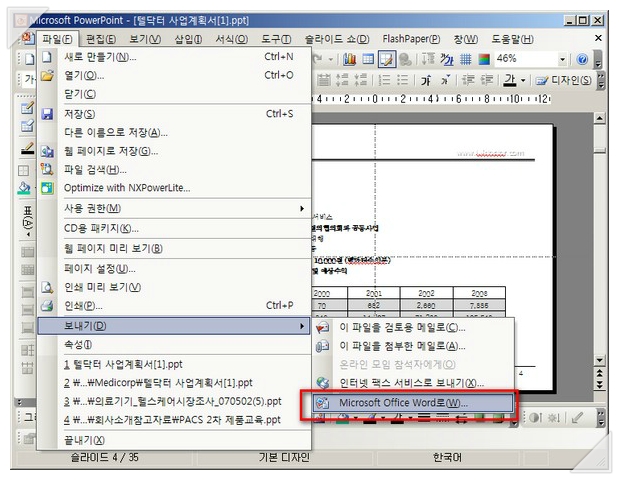The width and height of the screenshot is (619, 480).
Task: Click the vertical scrollbar down arrow
Action: point(599,360)
